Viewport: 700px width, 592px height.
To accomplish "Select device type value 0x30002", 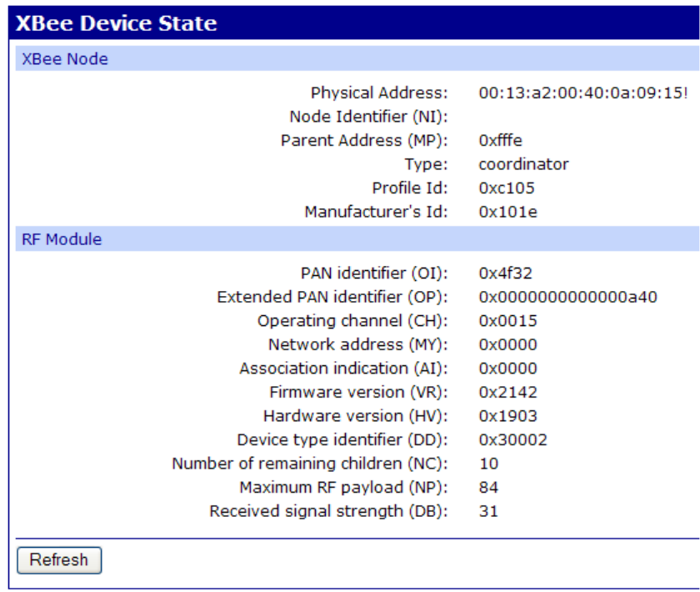I will point(513,439).
